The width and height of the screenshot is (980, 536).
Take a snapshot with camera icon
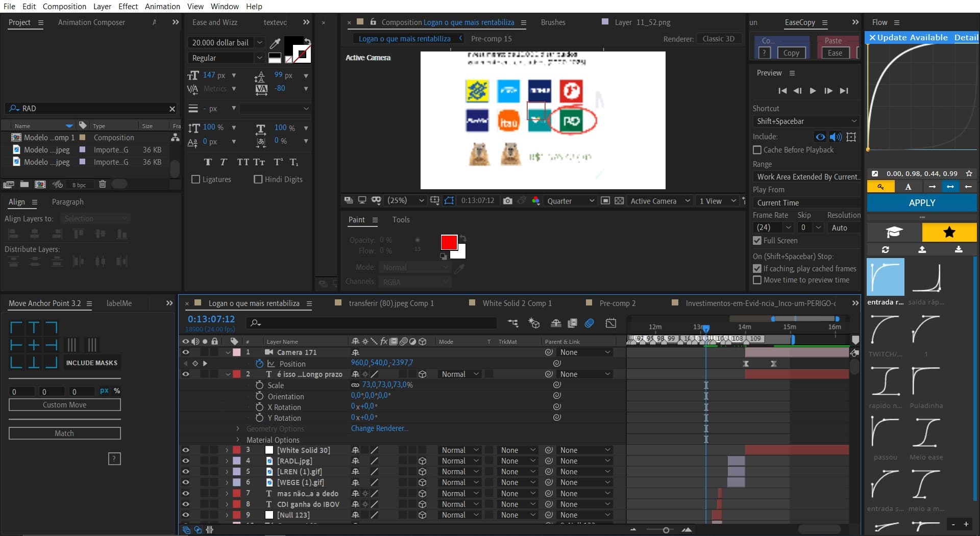[507, 201]
